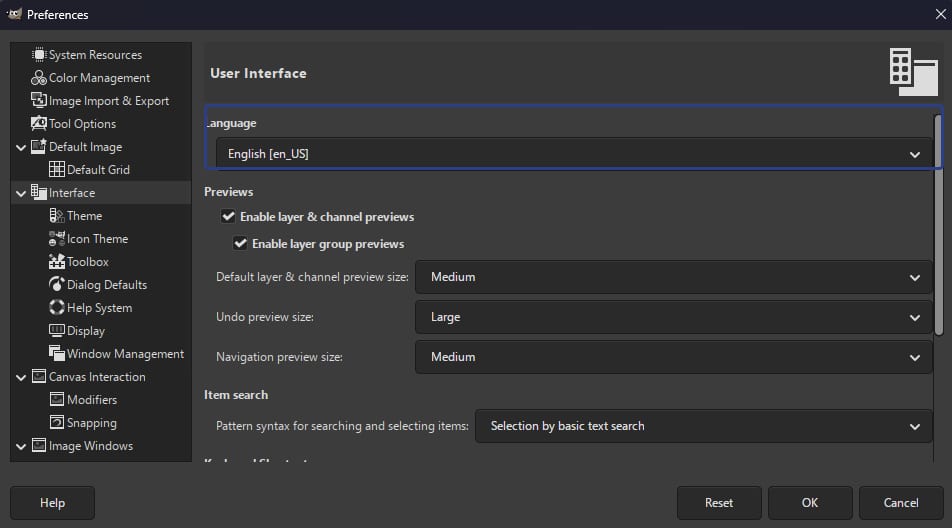The image size is (952, 528).
Task: Click the User Interface title text
Action: pyautogui.click(x=258, y=73)
